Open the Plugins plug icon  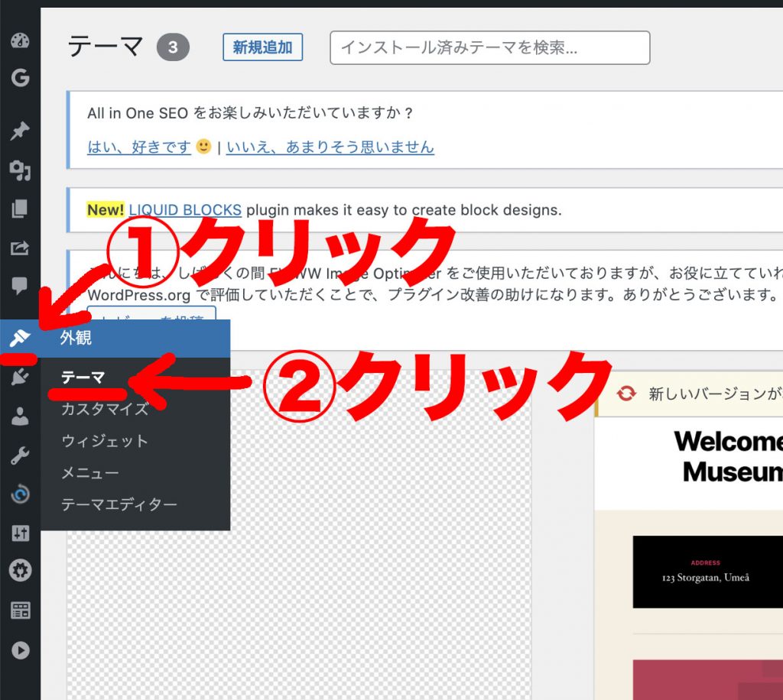tap(20, 376)
